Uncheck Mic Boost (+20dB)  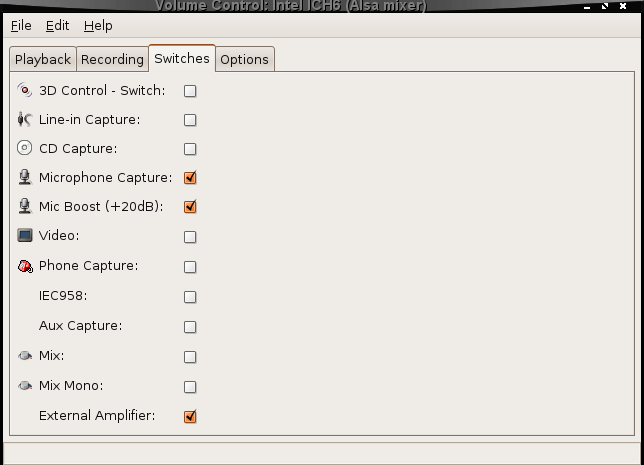click(190, 206)
